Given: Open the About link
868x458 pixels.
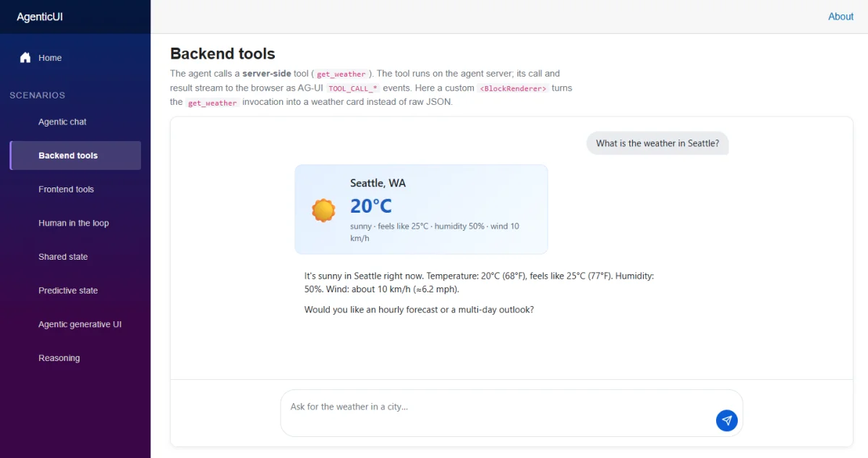Looking at the screenshot, I should [x=841, y=17].
